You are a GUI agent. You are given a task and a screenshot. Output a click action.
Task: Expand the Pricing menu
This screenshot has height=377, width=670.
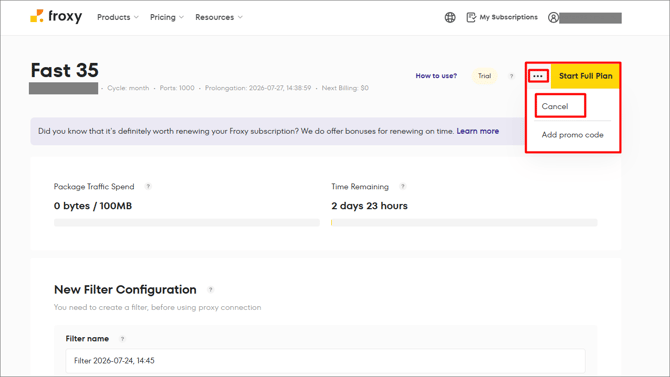167,17
